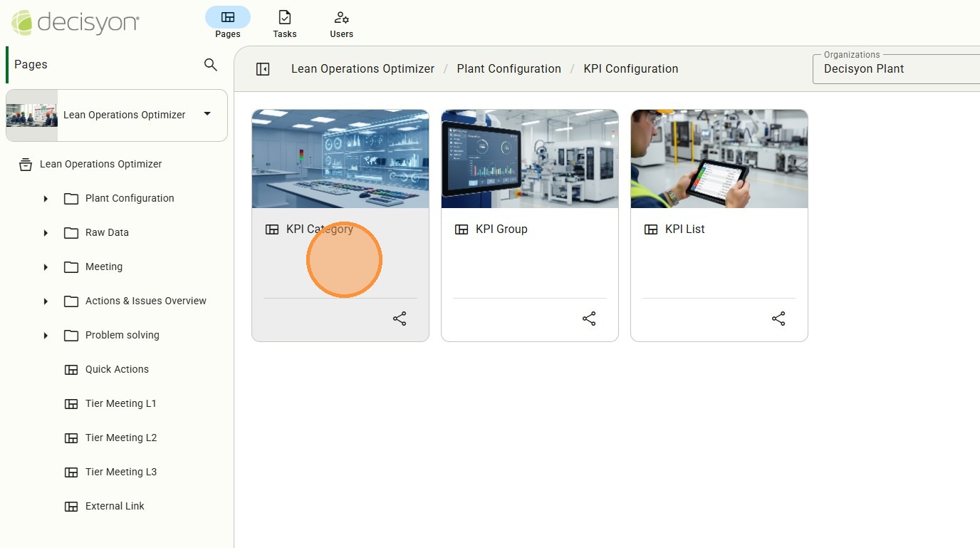
Task: Collapse the sidebar with panel toggle icon
Action: point(263,69)
